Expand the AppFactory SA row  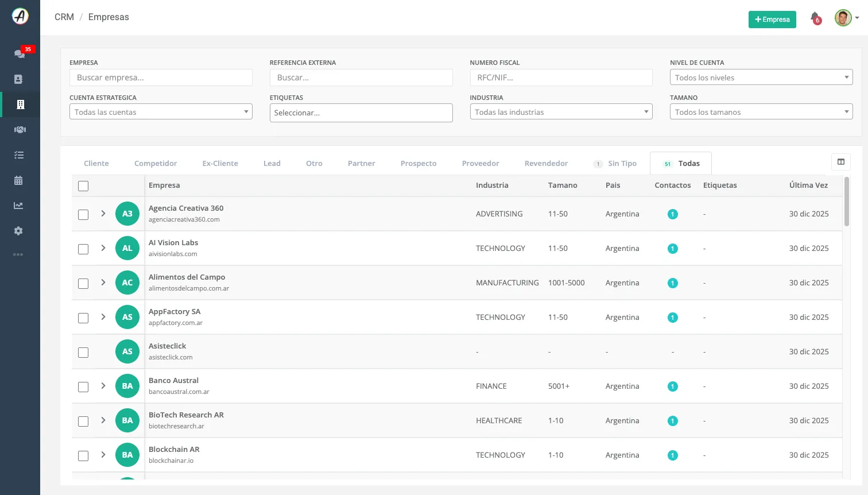pos(103,317)
